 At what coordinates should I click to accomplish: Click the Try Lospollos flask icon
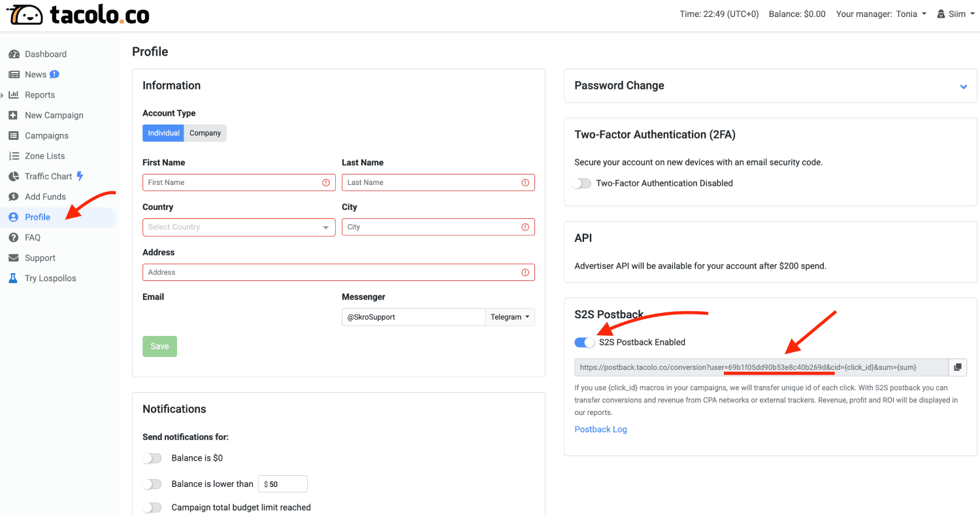(x=13, y=278)
